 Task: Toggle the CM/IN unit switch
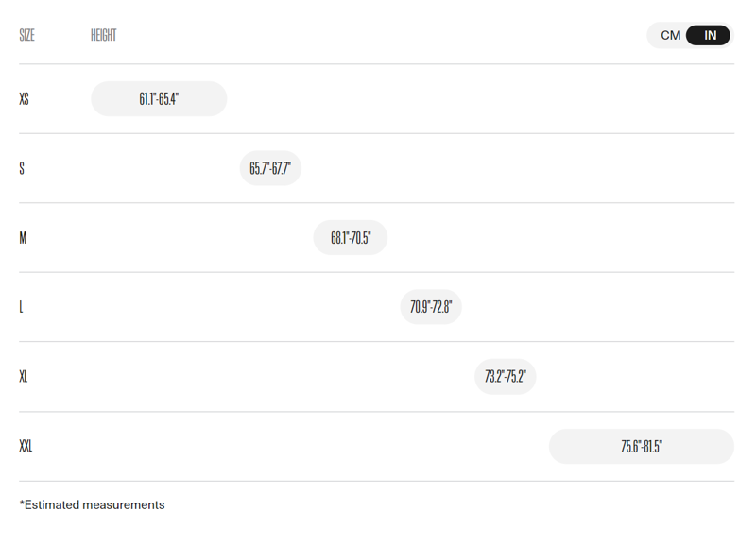(690, 36)
